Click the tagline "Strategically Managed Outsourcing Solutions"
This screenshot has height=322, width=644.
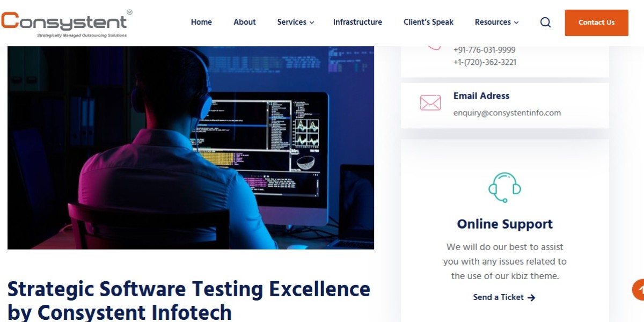click(x=82, y=35)
